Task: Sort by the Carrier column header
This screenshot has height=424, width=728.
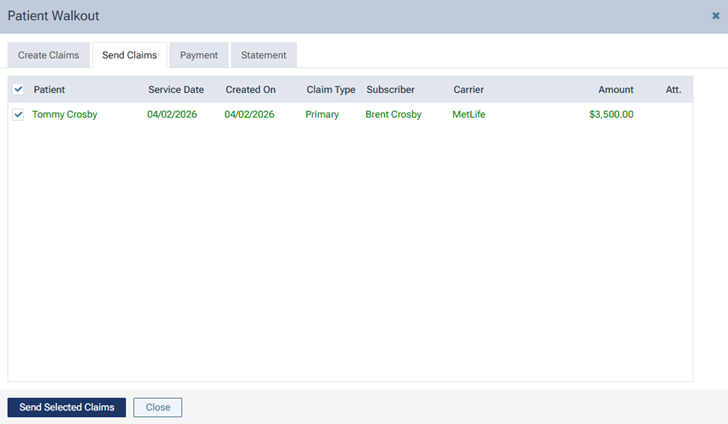Action: point(468,90)
